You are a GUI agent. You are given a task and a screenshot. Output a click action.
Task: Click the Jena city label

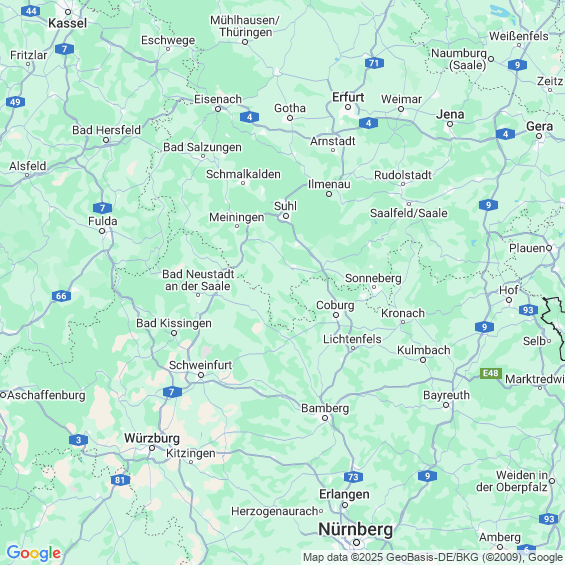(x=450, y=114)
